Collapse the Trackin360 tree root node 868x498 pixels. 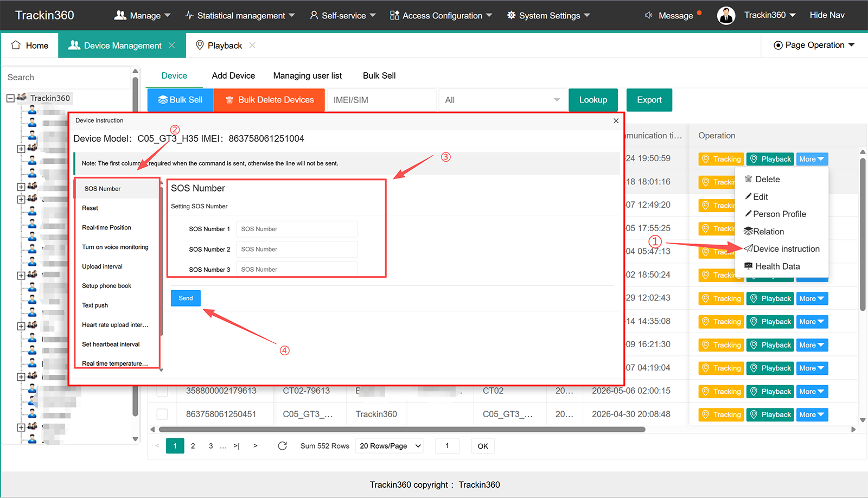click(10, 98)
